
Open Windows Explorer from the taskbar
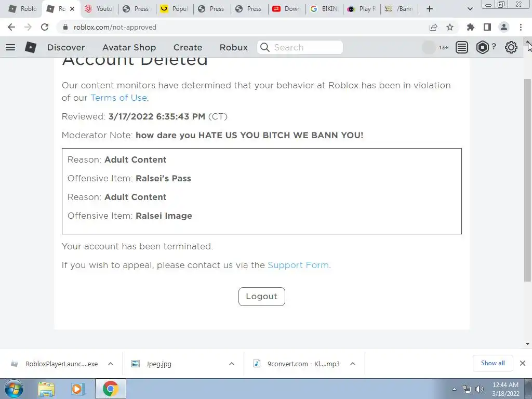pyautogui.click(x=46, y=389)
